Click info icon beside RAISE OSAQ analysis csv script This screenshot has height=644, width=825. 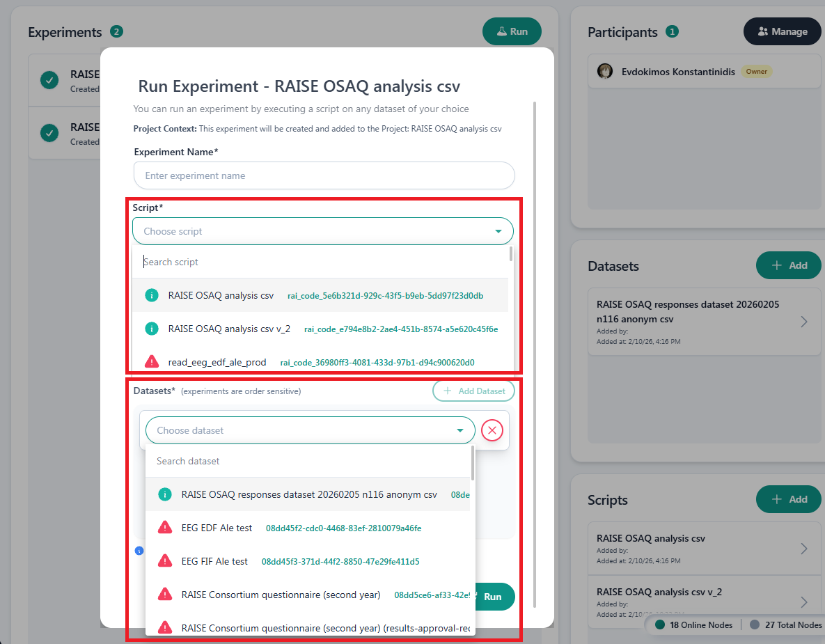click(151, 295)
